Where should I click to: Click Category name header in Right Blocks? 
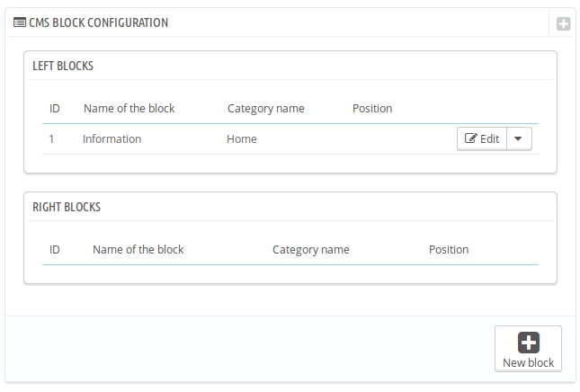[x=310, y=249]
